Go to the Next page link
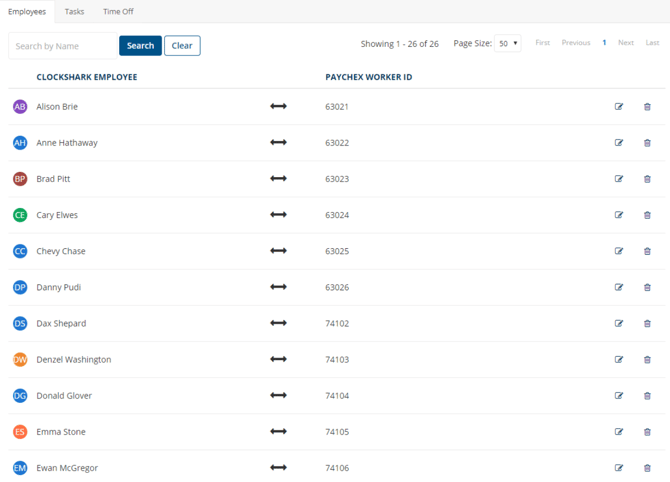670x482 pixels. click(x=626, y=43)
